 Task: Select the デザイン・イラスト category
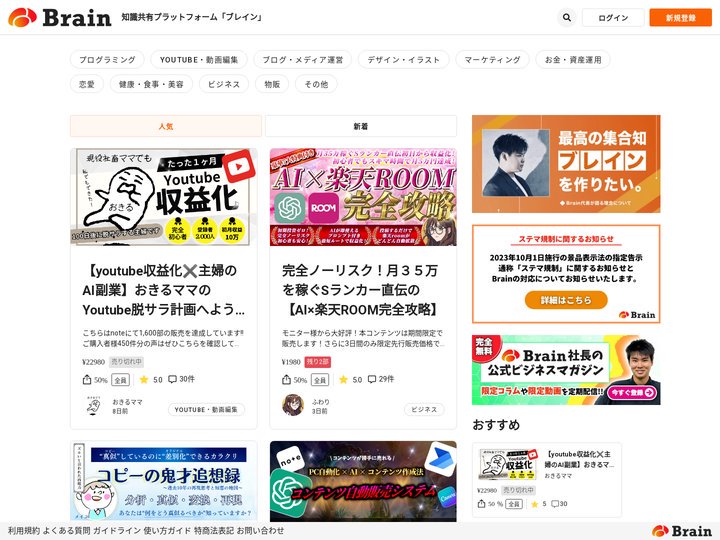(x=403, y=60)
